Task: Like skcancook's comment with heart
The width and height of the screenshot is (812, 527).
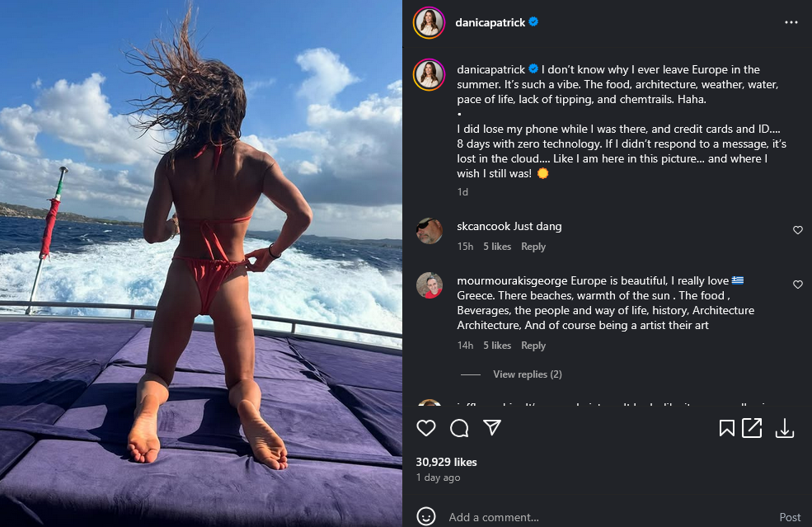Action: (x=797, y=230)
